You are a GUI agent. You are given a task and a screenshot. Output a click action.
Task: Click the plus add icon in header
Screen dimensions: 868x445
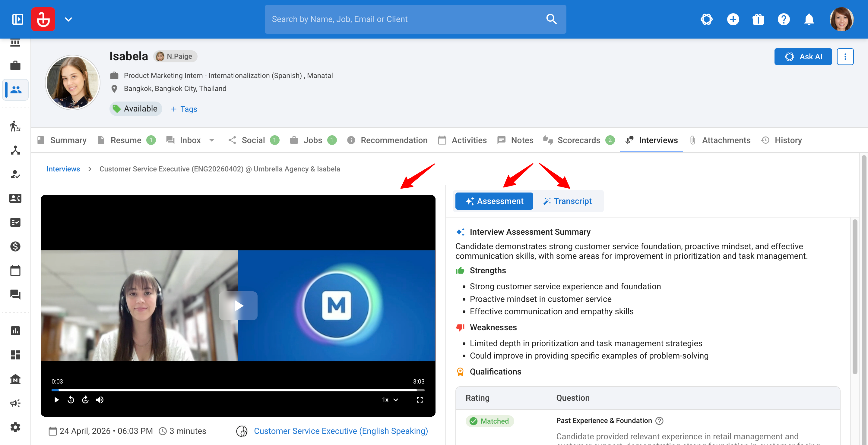[x=733, y=19]
